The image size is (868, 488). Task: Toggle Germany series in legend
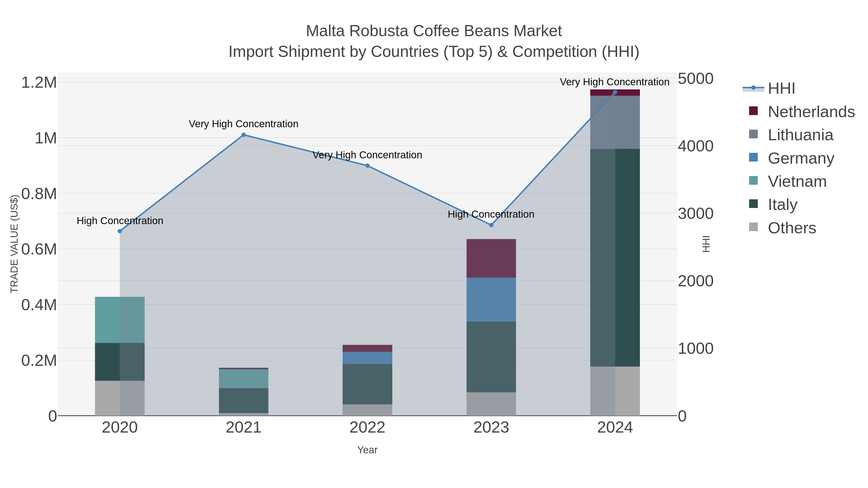point(792,158)
